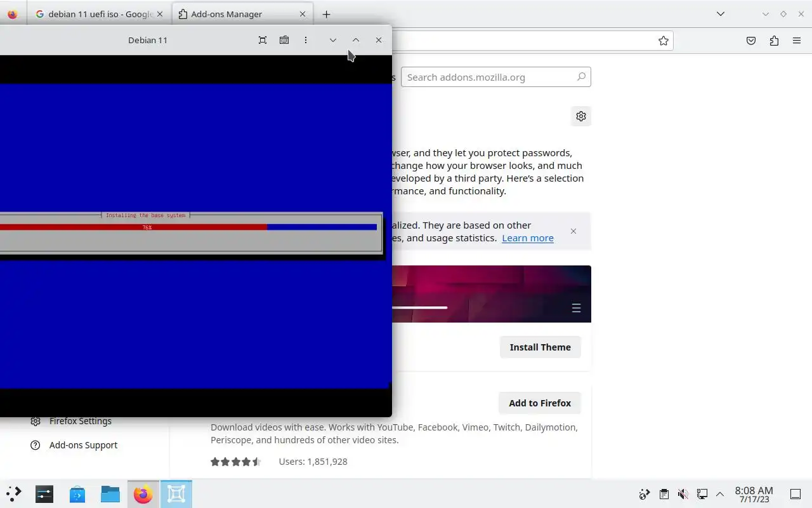Click the magnifier in addons search box
812x508 pixels.
pyautogui.click(x=581, y=77)
